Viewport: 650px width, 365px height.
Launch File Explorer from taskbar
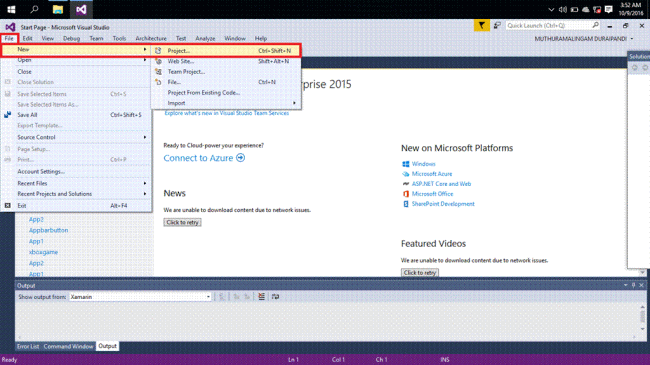[x=58, y=9]
